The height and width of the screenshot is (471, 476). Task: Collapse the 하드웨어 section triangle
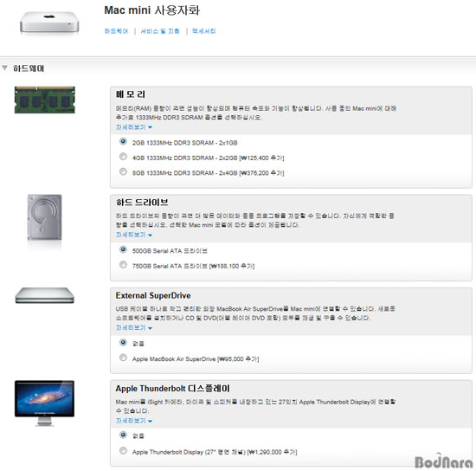coord(4,68)
